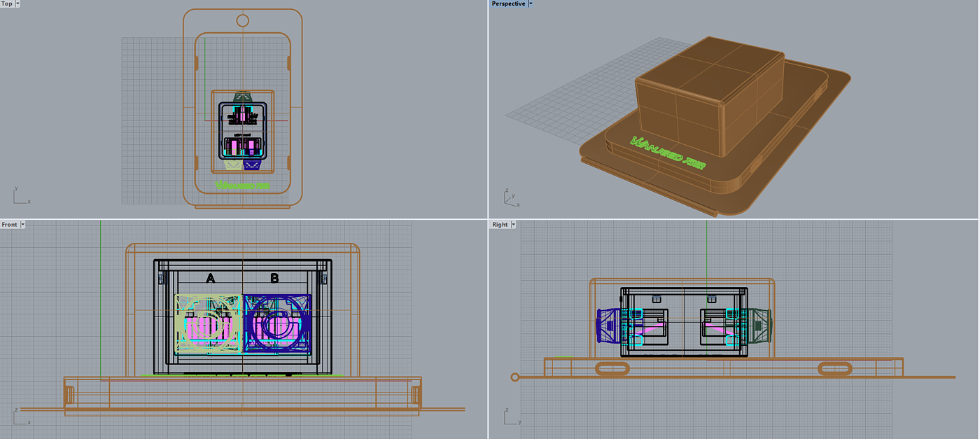Screen dimensions: 980x439
Task: Select the letter A label in Front view
Action: tap(210, 279)
